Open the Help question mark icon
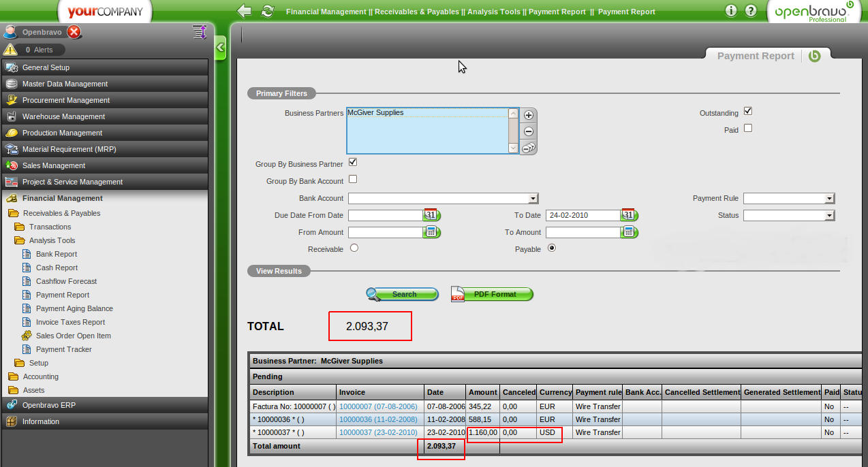Image resolution: width=868 pixels, height=467 pixels. 751,11
